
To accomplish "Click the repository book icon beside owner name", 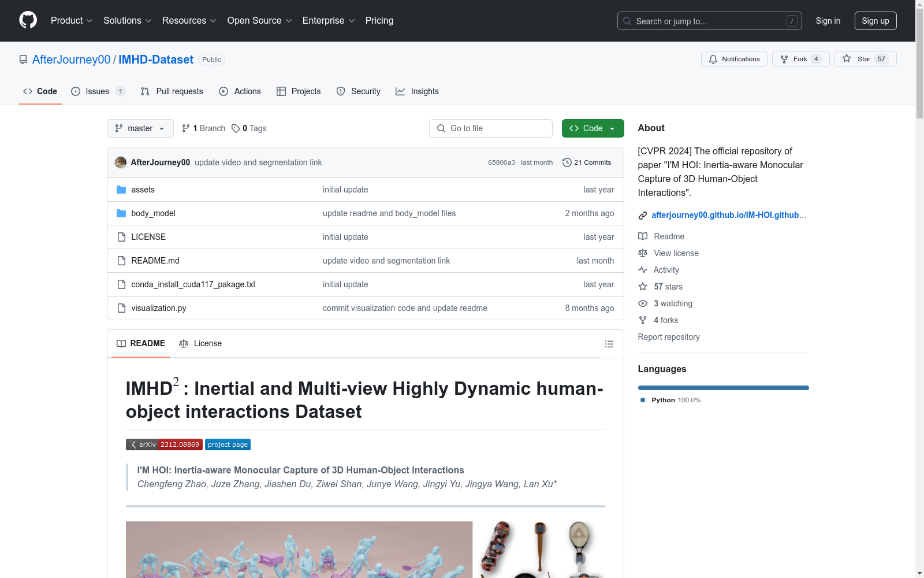I will coord(23,60).
